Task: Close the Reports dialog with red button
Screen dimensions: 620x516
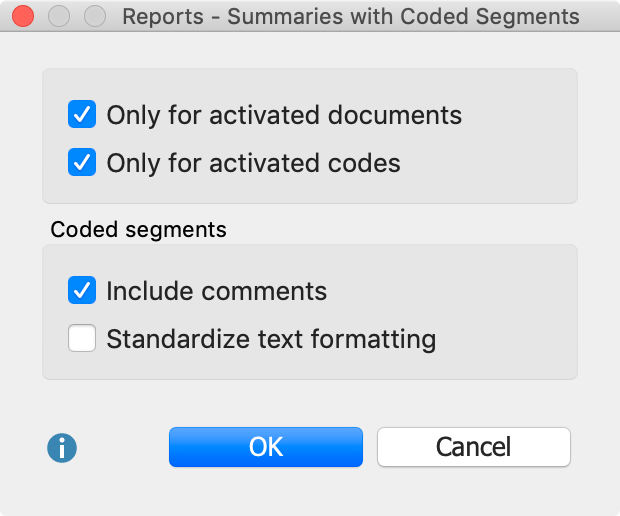Action: pos(24,16)
